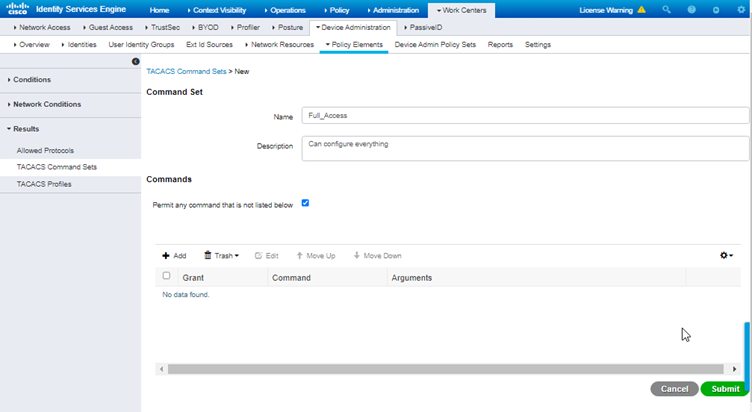Tick the select-all checkbox in Grant header
Viewport: 752px width, 412px height.
click(166, 276)
